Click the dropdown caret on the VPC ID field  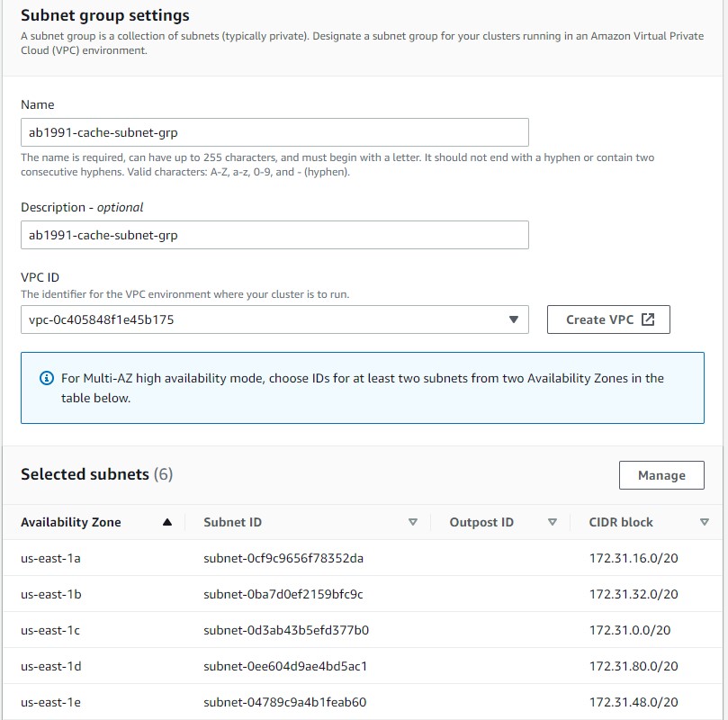(514, 319)
